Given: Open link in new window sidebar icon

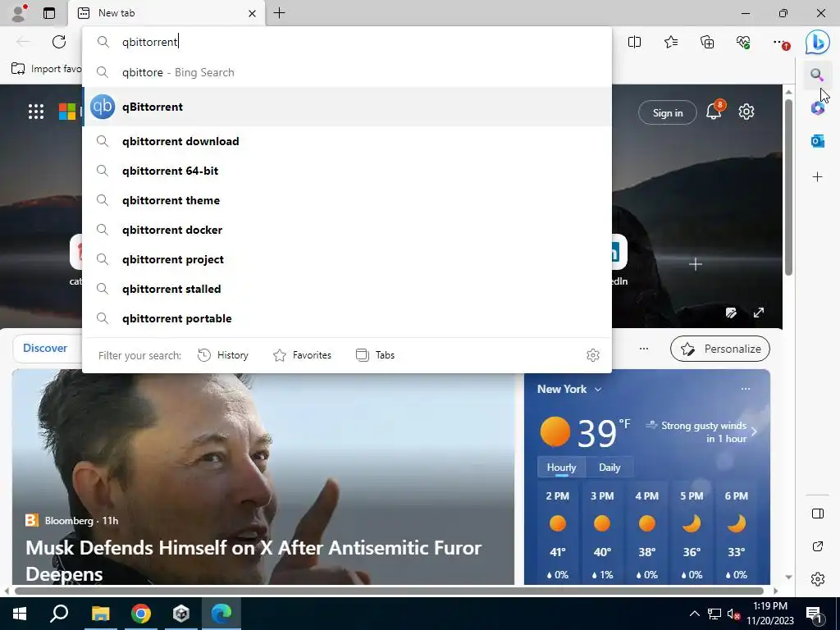Looking at the screenshot, I should coord(818,546).
